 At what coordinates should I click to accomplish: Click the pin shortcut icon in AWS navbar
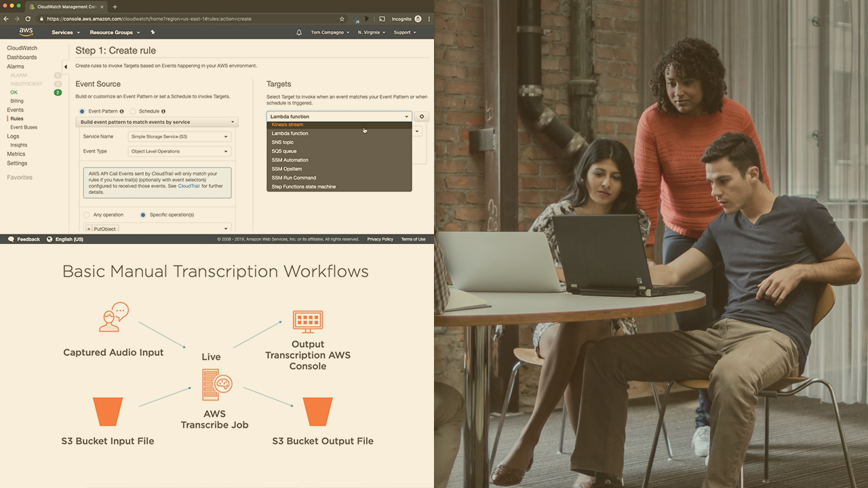[x=153, y=32]
